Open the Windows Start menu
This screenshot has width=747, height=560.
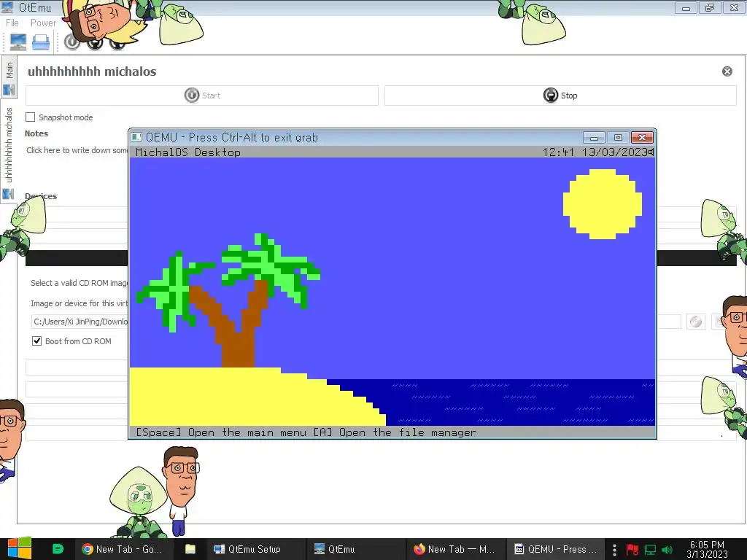click(20, 549)
